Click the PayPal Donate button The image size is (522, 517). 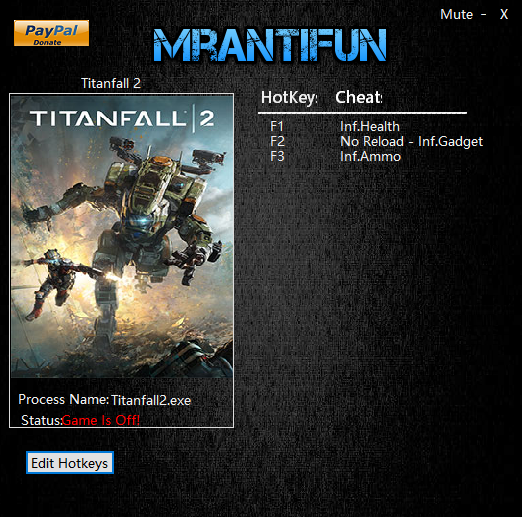pyautogui.click(x=51, y=33)
